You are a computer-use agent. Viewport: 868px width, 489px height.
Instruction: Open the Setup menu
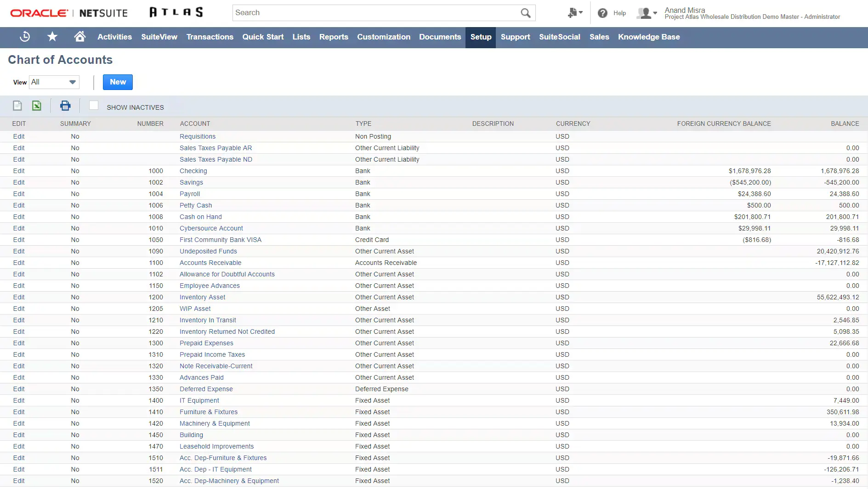[480, 37]
